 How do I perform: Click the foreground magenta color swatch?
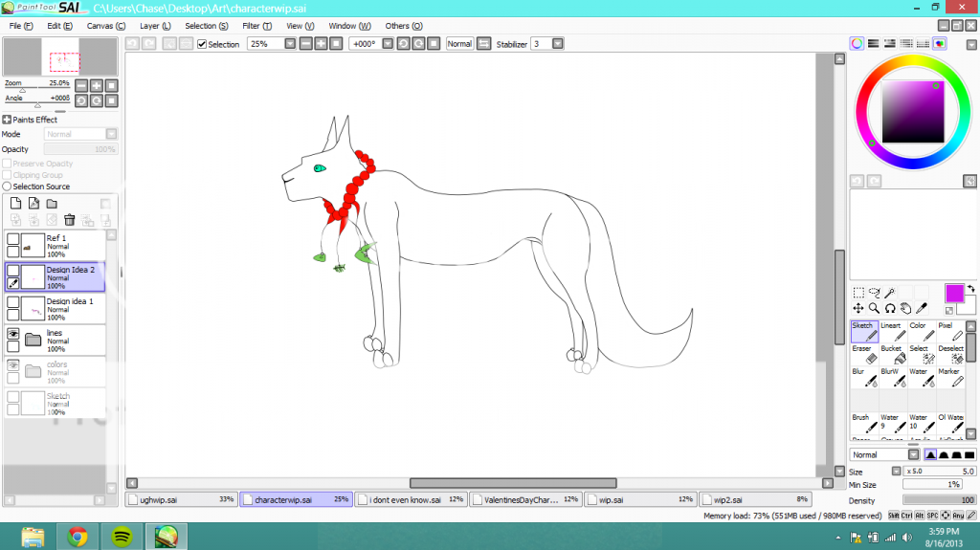[954, 293]
